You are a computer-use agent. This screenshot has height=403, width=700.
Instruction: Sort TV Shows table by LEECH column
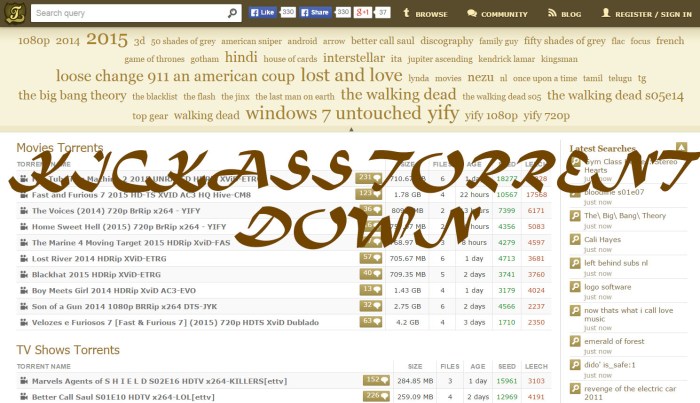click(x=536, y=366)
